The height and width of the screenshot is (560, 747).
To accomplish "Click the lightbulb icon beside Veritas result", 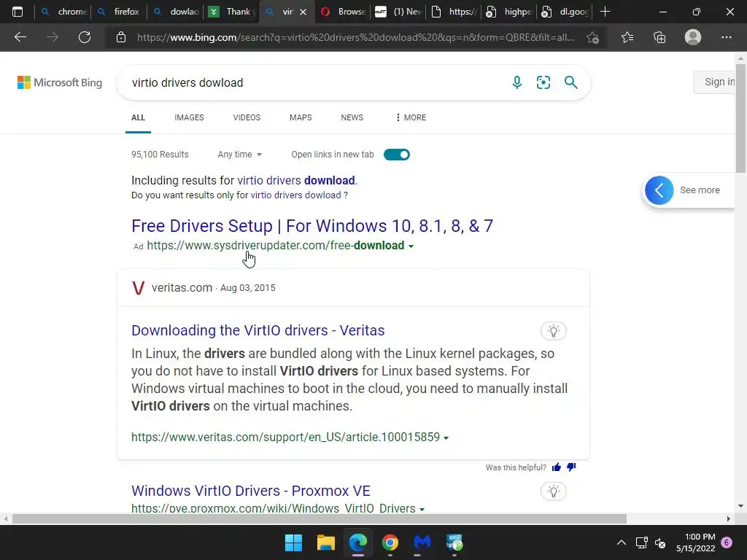I will pyautogui.click(x=554, y=331).
